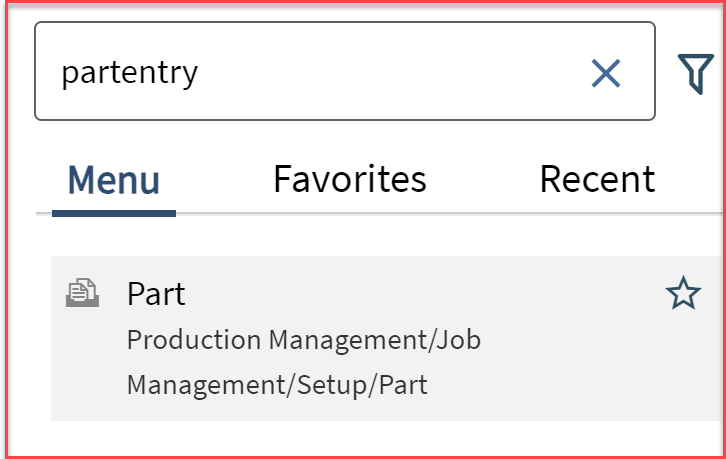Screen dimensions: 726x459
Task: Switch to the Recent tab
Action: [597, 179]
